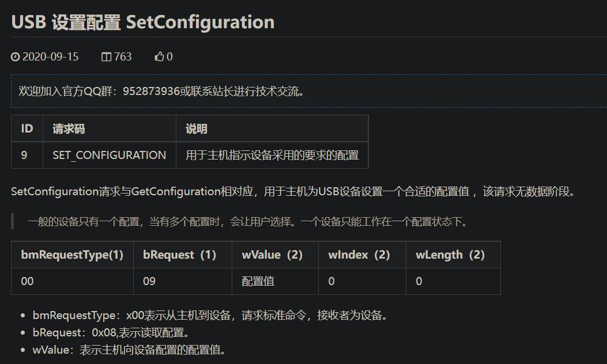The height and width of the screenshot is (364, 607).
Task: Click the bRequest (1) column header
Action: click(179, 255)
